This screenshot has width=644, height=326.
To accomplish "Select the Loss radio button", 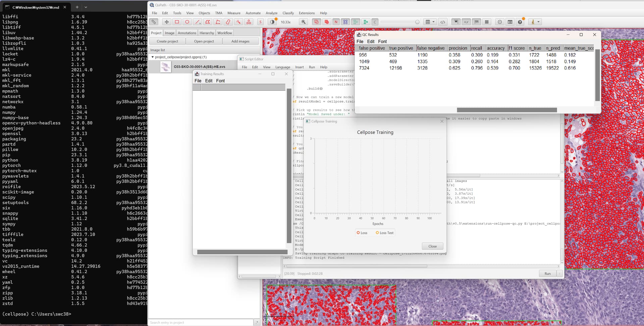I will click(359, 233).
